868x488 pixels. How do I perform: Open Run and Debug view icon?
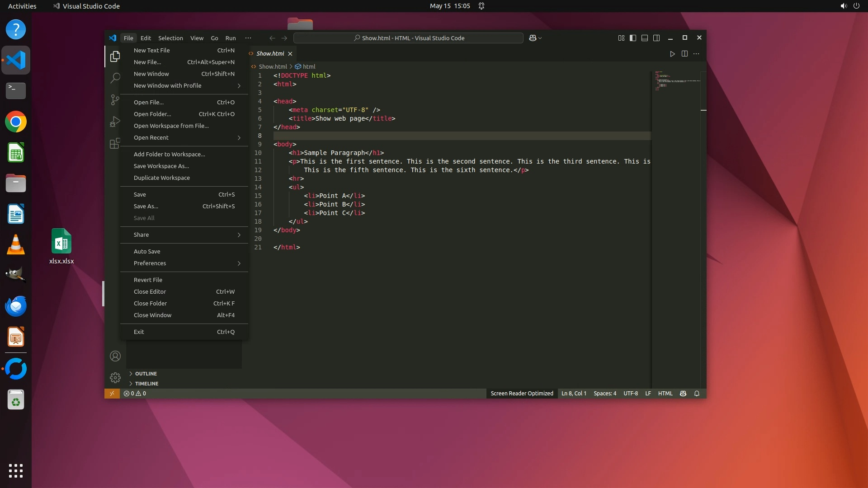[x=115, y=122]
